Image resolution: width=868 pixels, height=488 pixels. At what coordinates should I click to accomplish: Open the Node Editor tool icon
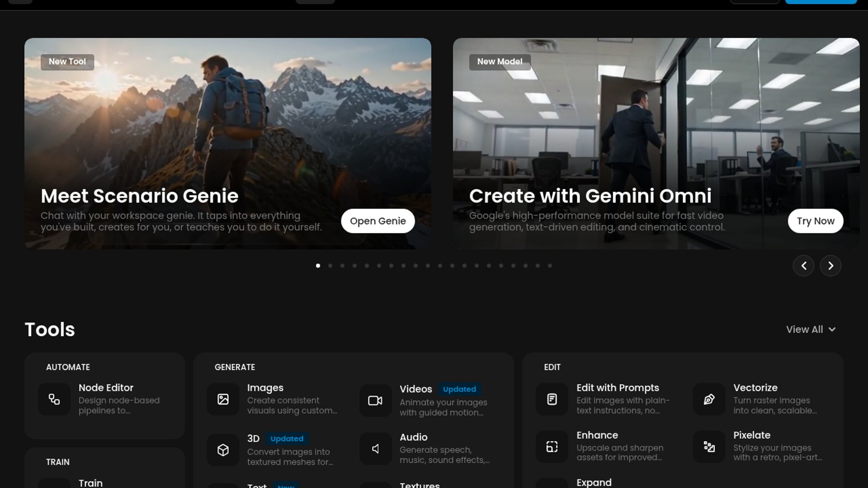[x=54, y=399]
